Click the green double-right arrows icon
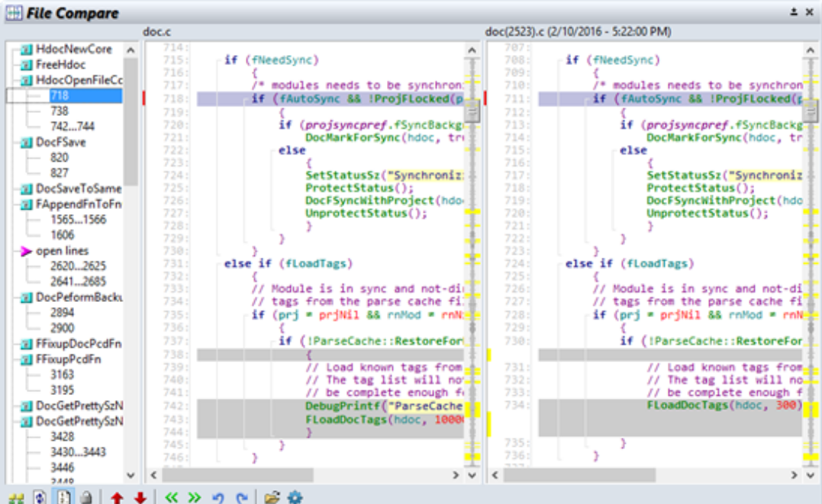822x504 pixels. click(194, 497)
